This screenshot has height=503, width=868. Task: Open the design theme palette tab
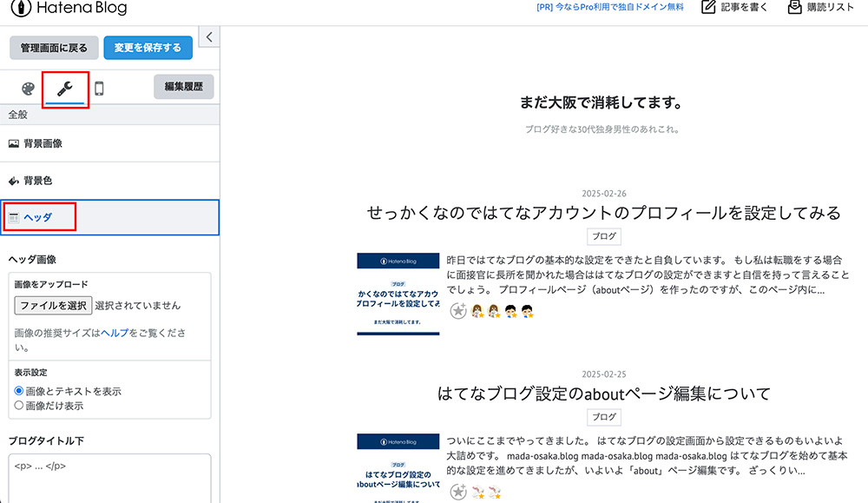pos(28,89)
